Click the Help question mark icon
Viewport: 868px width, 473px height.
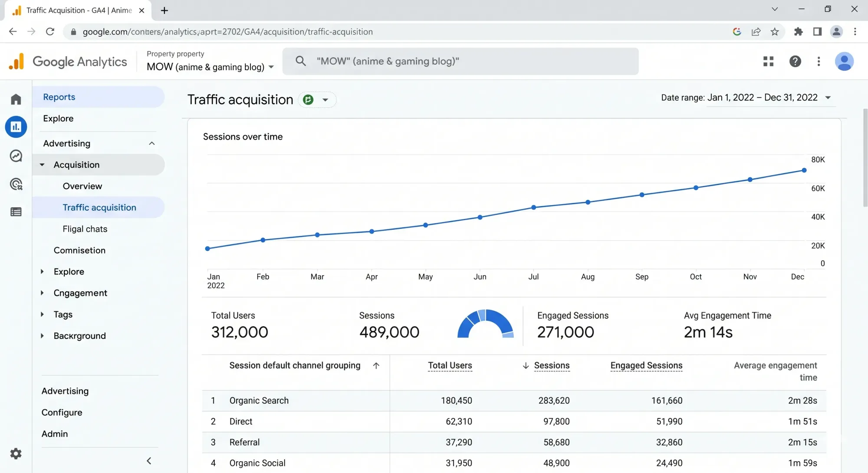click(795, 62)
